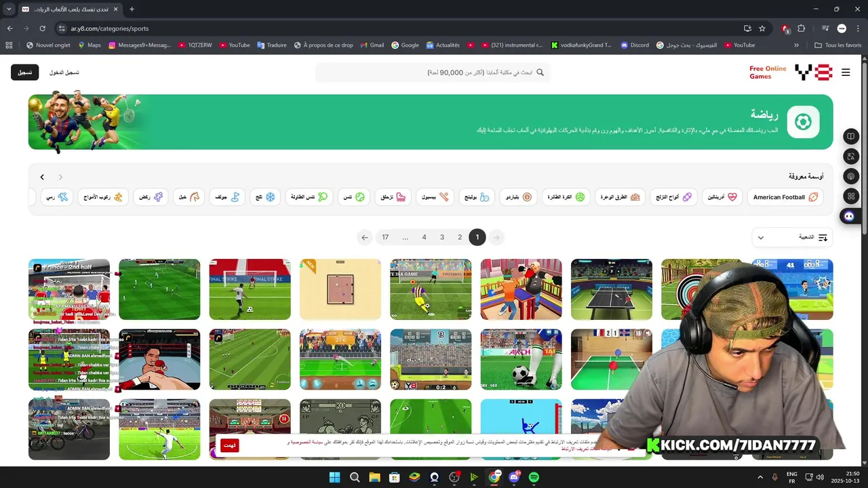Select the bowling tag
Viewport: 868px width, 488px height.
point(477,197)
